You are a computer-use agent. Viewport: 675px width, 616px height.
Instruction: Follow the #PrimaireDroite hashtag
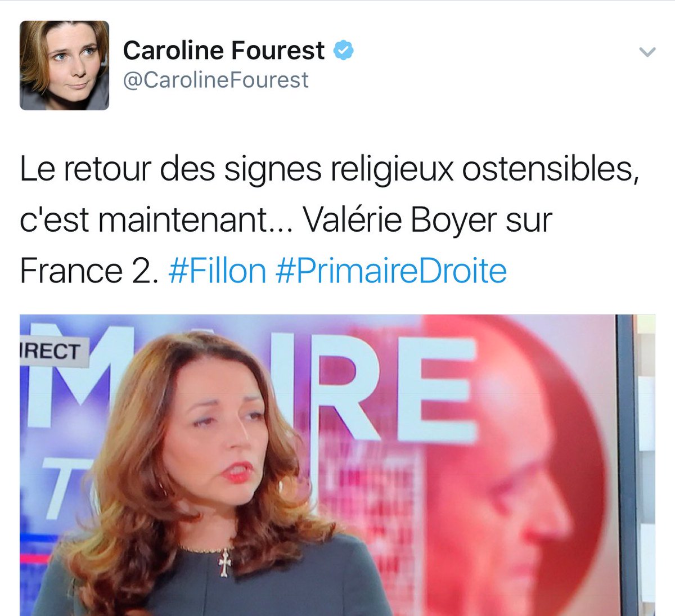coord(391,271)
